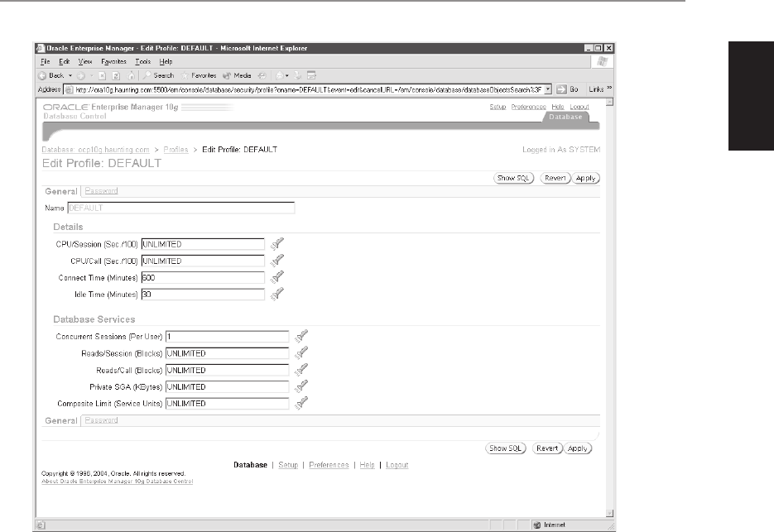The image size is (774, 532).
Task: Click the top Apply button
Action: [x=586, y=178]
